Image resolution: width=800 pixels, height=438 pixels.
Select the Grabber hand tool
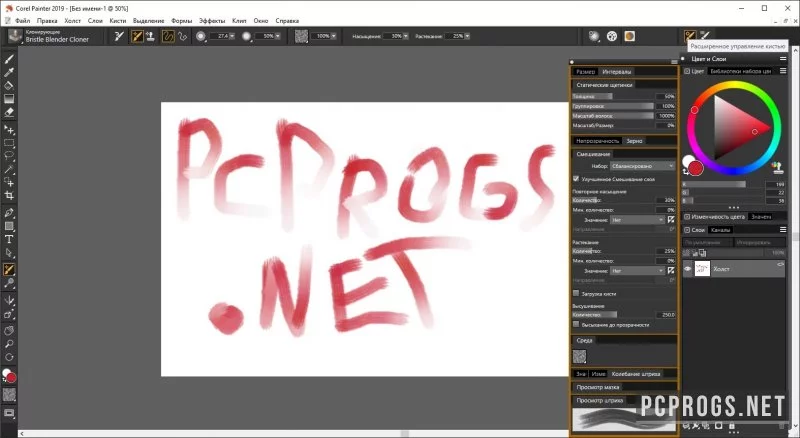9,331
